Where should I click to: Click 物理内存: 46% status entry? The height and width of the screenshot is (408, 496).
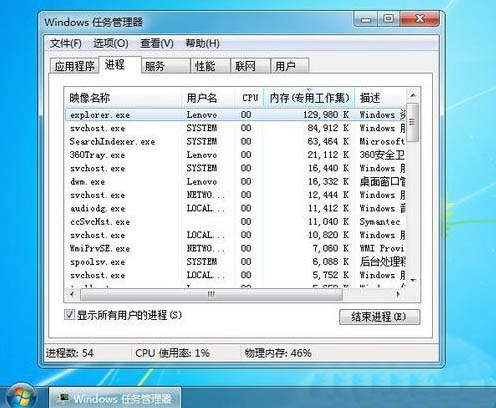pyautogui.click(x=278, y=353)
